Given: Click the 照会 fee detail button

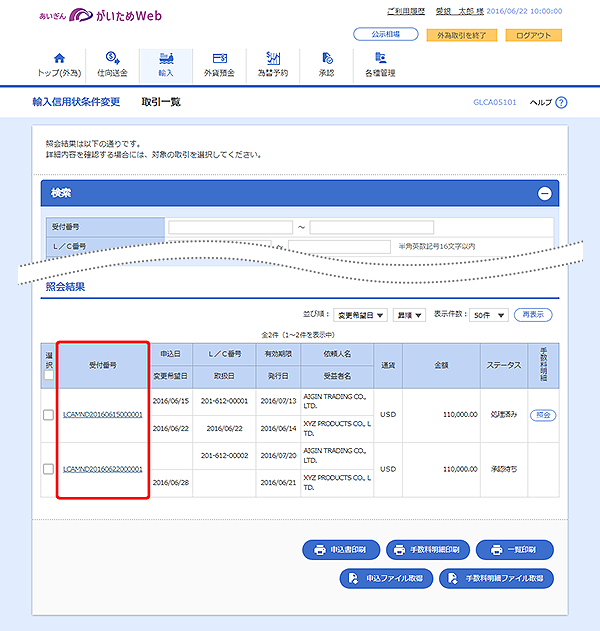Looking at the screenshot, I should 543,415.
